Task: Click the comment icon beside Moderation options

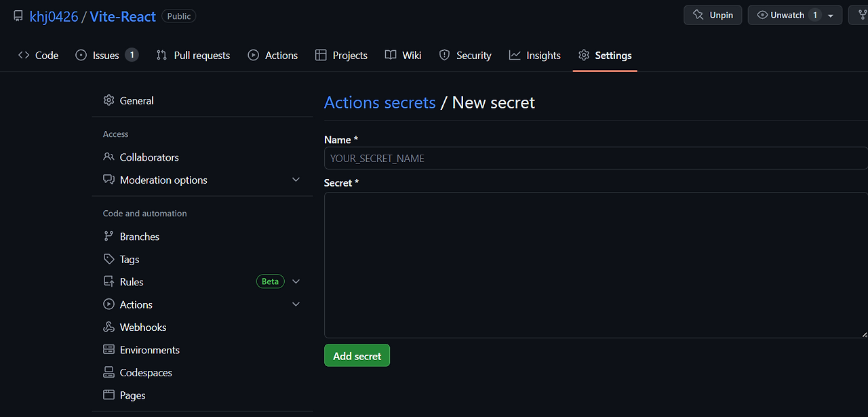Action: (x=108, y=180)
